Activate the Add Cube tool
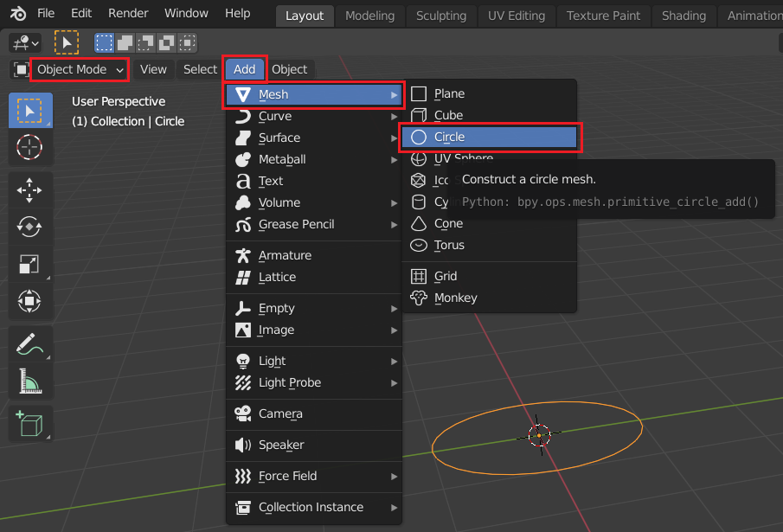 [x=30, y=423]
